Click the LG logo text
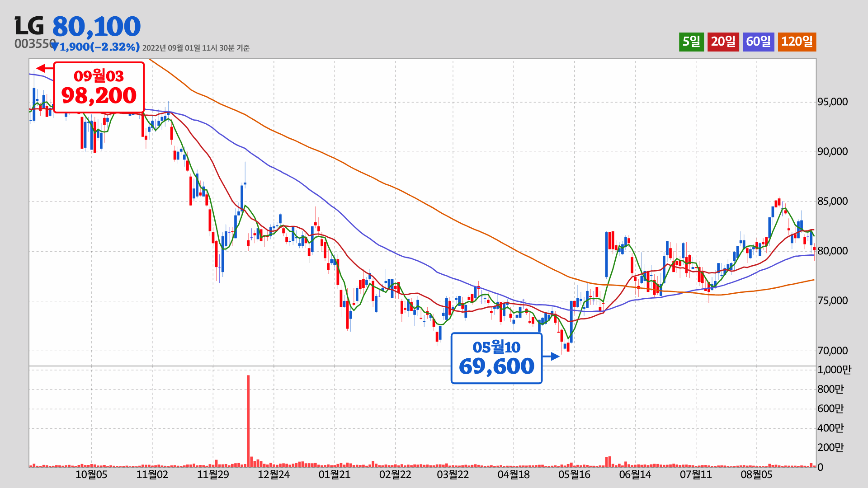Image resolution: width=868 pixels, height=488 pixels. coord(29,26)
